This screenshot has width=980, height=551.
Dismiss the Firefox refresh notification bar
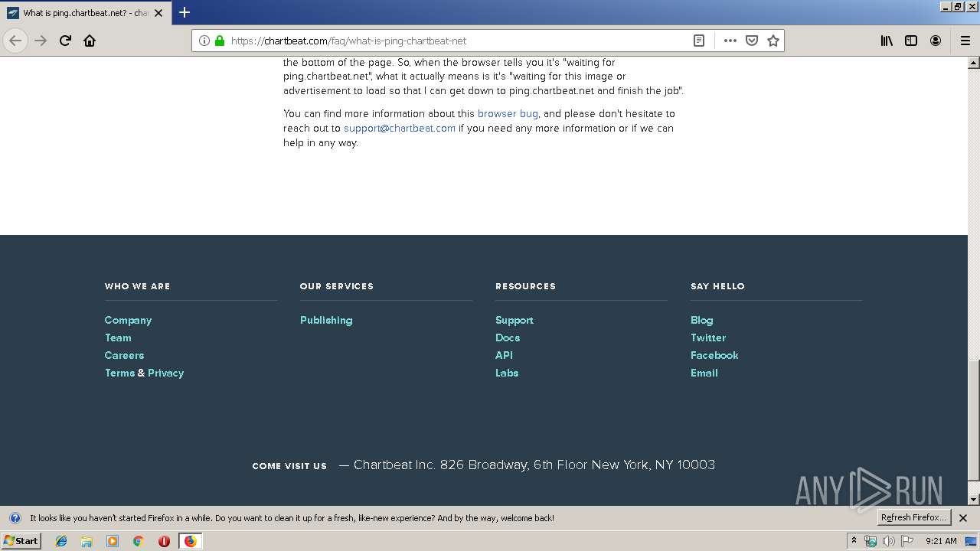coord(963,518)
